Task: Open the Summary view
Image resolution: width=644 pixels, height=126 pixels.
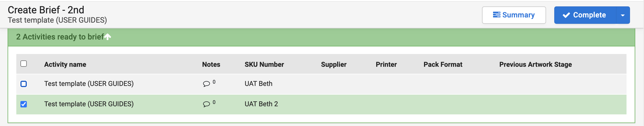Action: [514, 15]
